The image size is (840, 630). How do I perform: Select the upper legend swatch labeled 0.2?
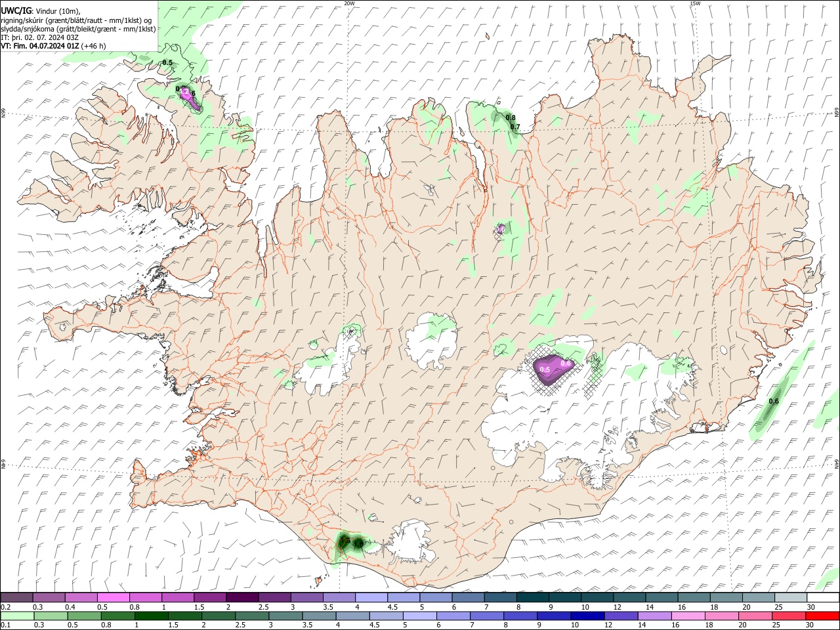click(16, 597)
